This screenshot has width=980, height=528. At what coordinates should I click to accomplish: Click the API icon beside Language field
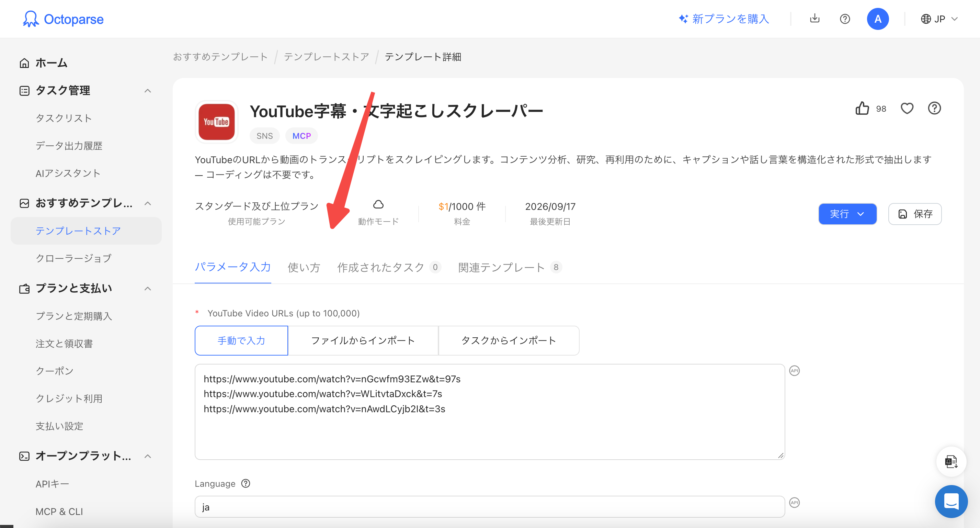(794, 503)
